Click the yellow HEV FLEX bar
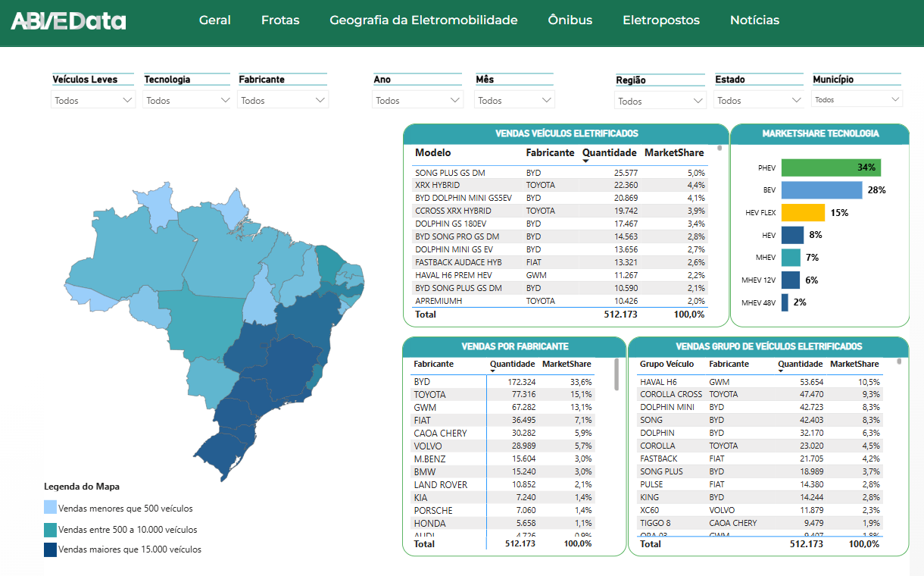The width and height of the screenshot is (924, 576). tap(802, 213)
